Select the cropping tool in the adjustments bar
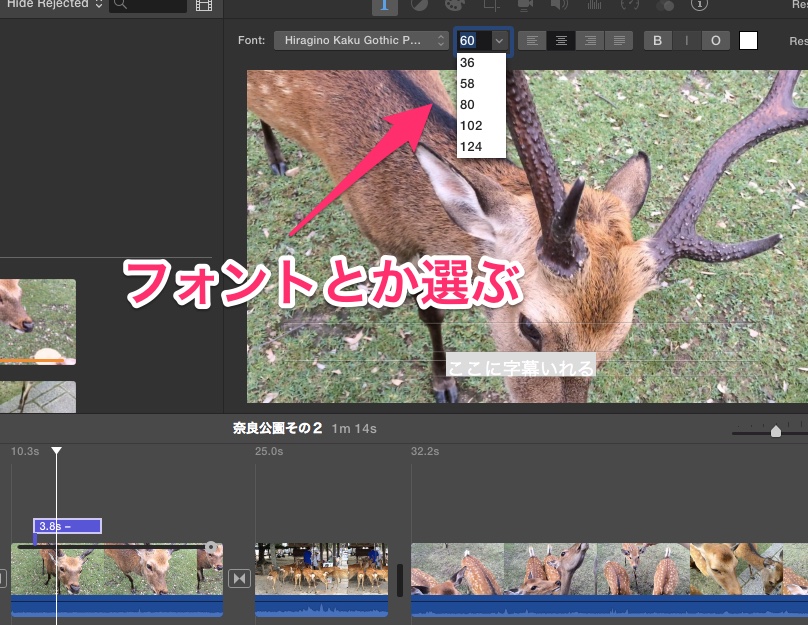Image resolution: width=808 pixels, height=625 pixels. pyautogui.click(x=491, y=6)
